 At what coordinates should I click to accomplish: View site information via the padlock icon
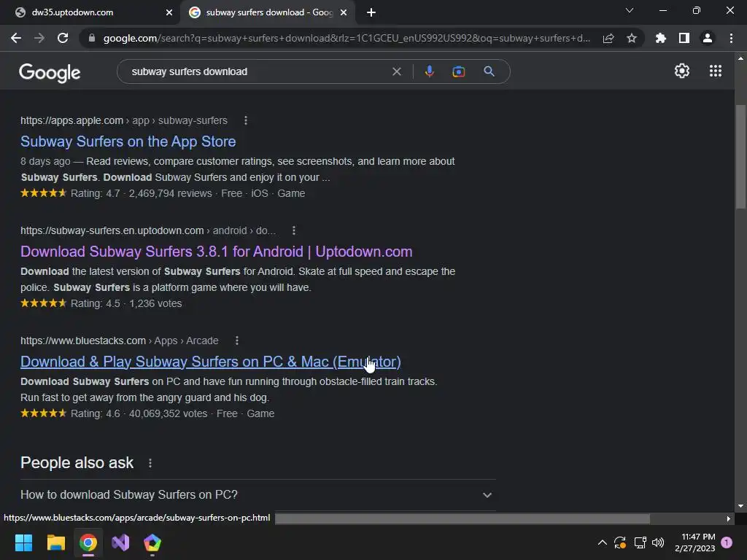(x=92, y=38)
